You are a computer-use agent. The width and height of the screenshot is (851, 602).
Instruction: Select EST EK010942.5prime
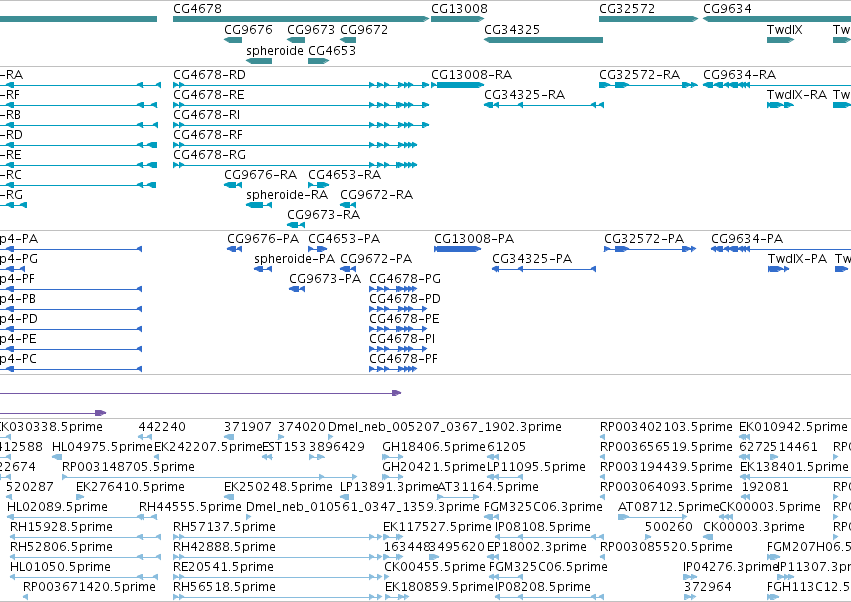pyautogui.click(x=793, y=427)
